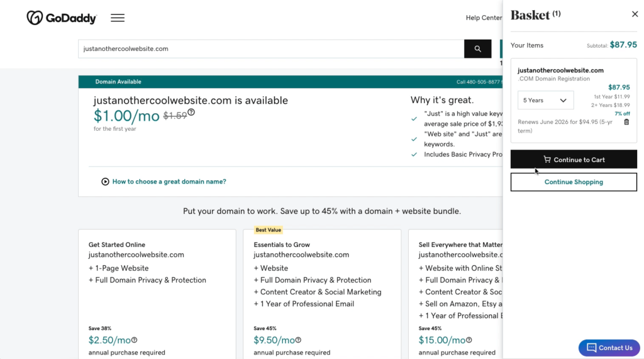Screen dimensions: 644x359
Task: Click the Renews June 2026 notice text
Action: coord(565,126)
